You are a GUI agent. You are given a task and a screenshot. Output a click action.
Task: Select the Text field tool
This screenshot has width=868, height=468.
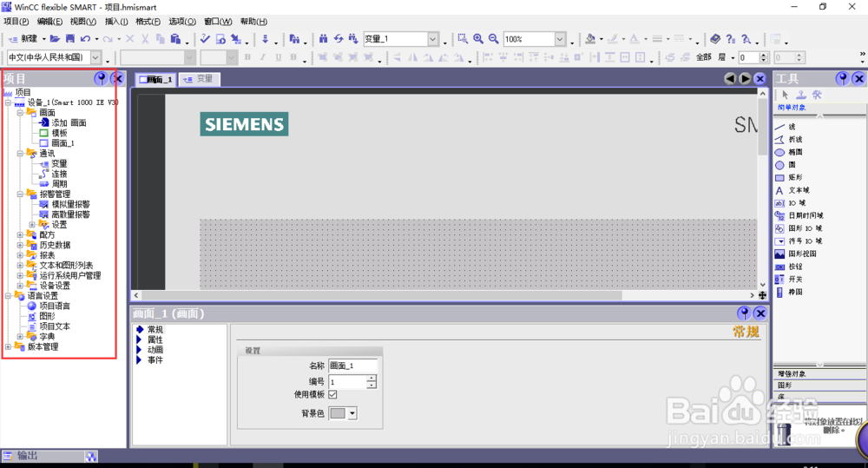click(x=792, y=190)
